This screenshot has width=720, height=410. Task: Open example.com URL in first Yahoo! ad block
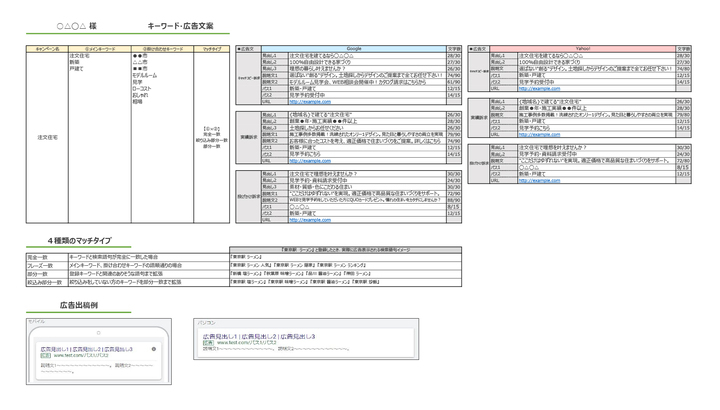point(539,88)
